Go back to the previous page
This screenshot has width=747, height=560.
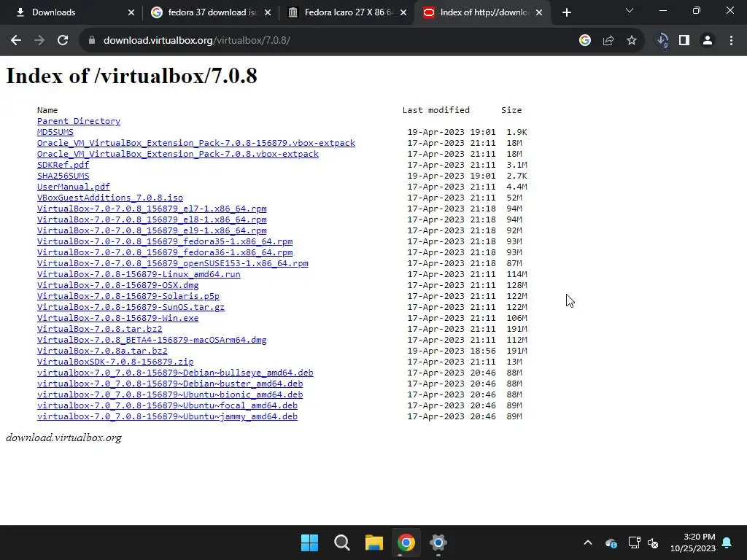coord(16,41)
